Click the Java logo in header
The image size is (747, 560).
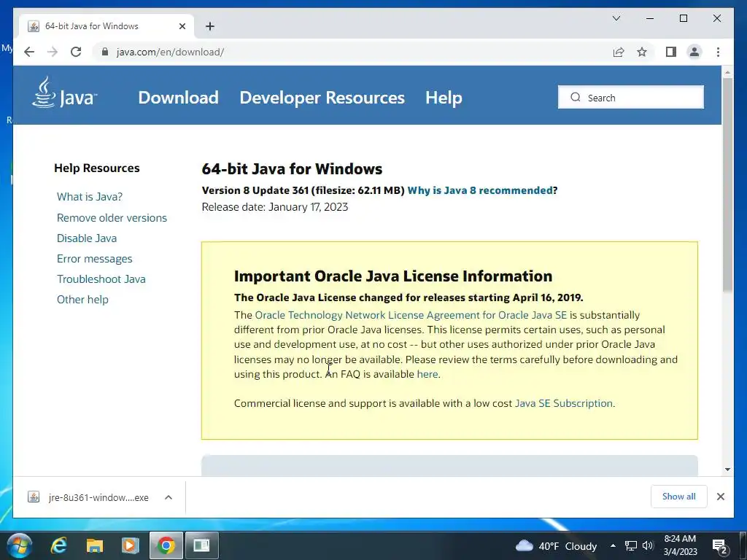pyautogui.click(x=64, y=93)
